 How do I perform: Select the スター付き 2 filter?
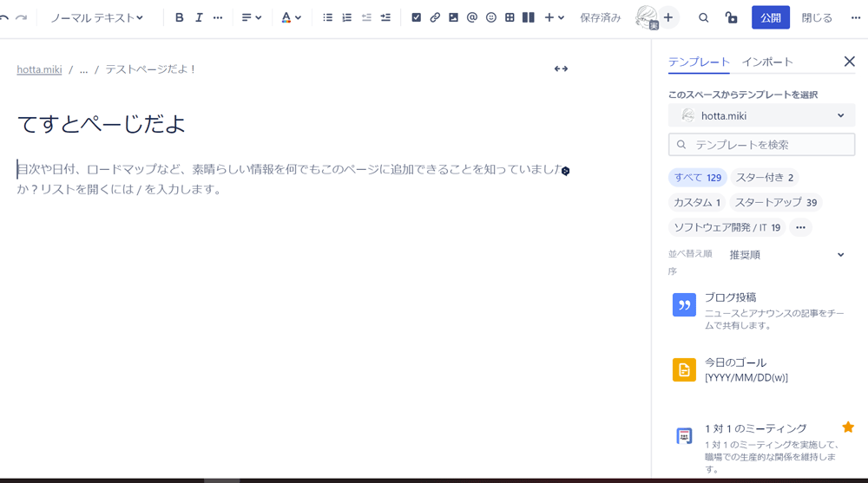tap(765, 178)
